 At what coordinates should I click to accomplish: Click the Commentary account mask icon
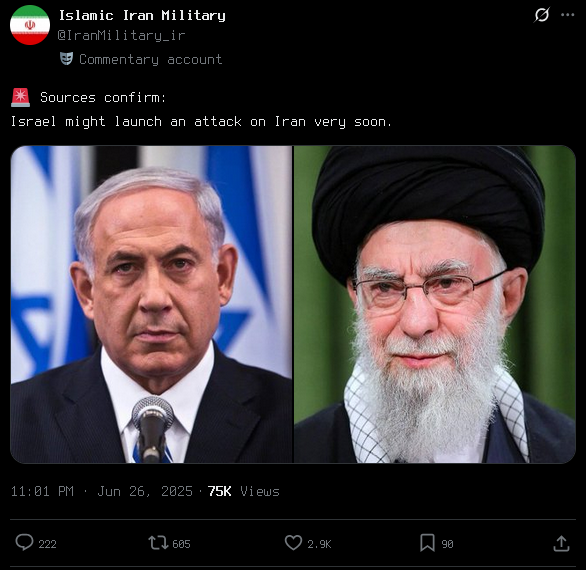[x=66, y=59]
